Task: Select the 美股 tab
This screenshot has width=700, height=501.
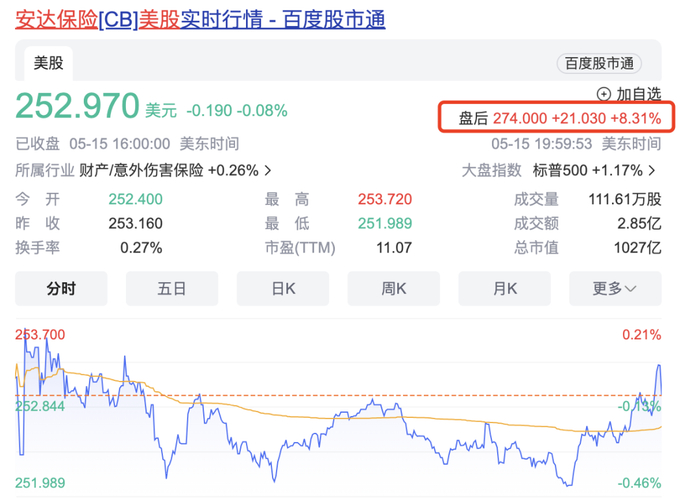Action: point(48,63)
